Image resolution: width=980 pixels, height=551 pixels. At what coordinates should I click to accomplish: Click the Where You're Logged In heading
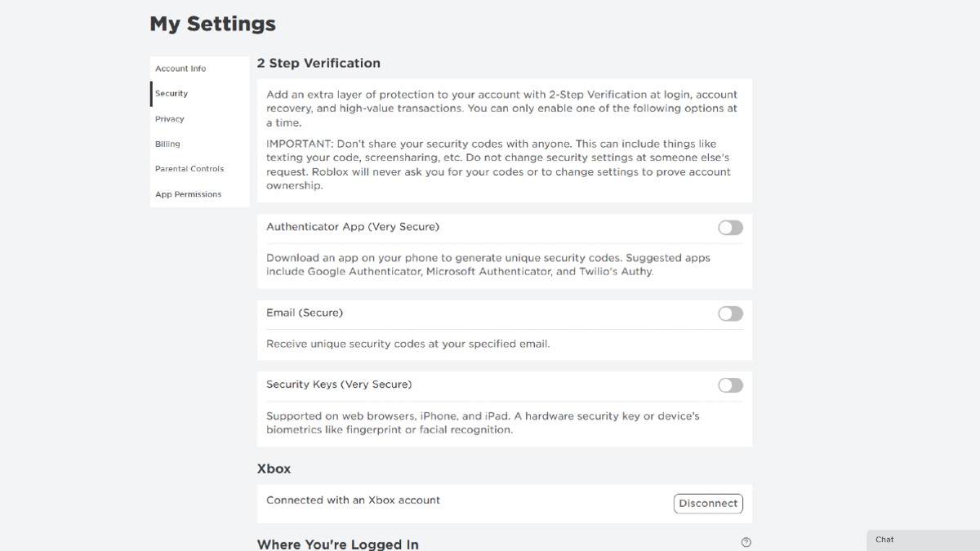click(337, 544)
